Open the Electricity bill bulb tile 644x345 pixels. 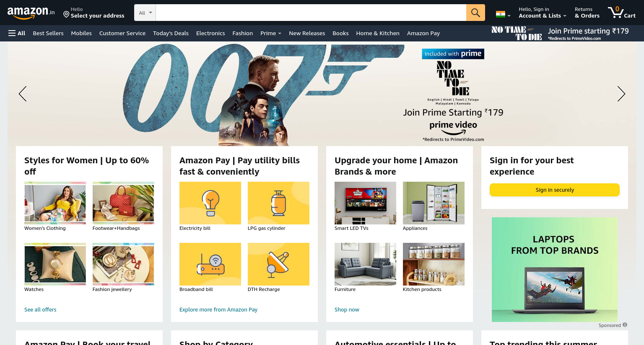210,203
